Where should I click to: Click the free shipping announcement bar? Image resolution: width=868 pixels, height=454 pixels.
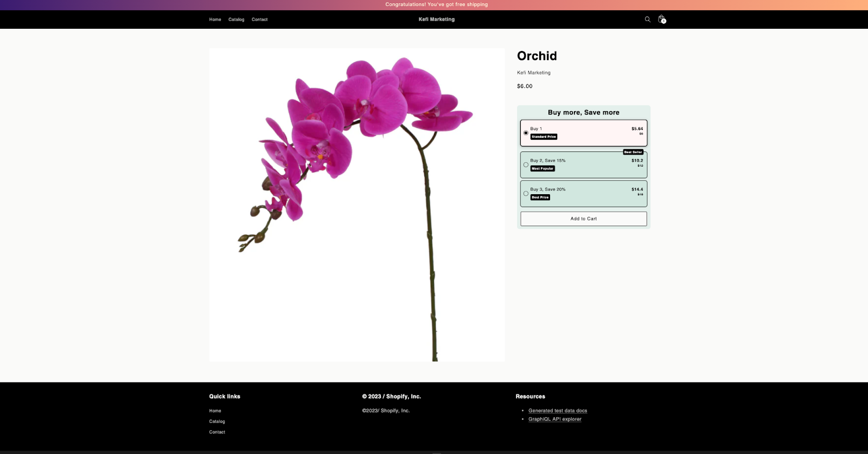[x=436, y=4]
